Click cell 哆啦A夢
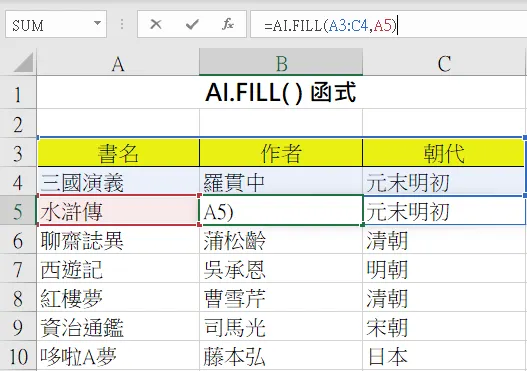Image resolution: width=527 pixels, height=371 pixels. (118, 356)
